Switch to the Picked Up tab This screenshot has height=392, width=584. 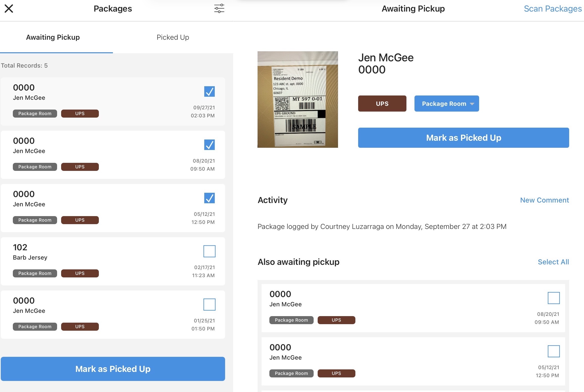pyautogui.click(x=173, y=37)
